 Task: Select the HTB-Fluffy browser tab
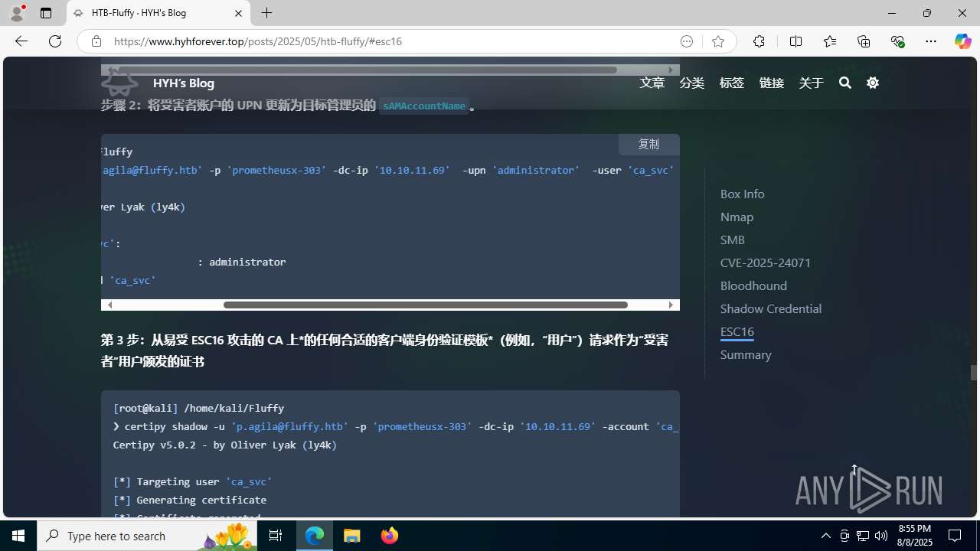click(158, 13)
